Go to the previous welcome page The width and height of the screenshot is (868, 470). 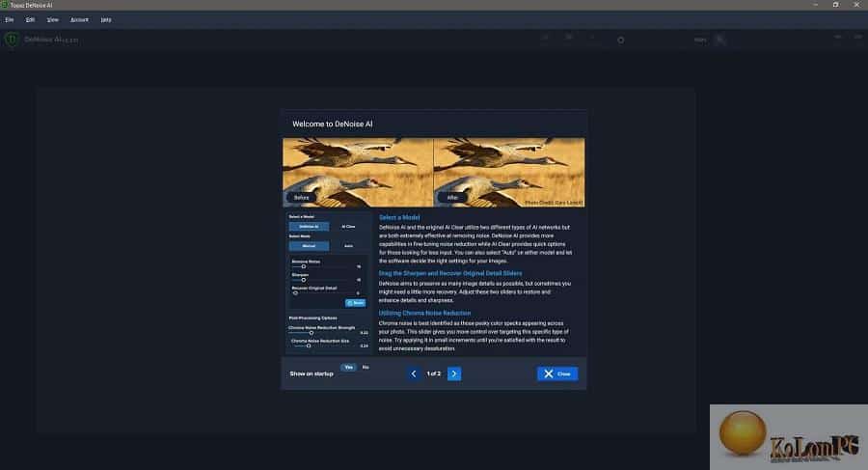(414, 373)
